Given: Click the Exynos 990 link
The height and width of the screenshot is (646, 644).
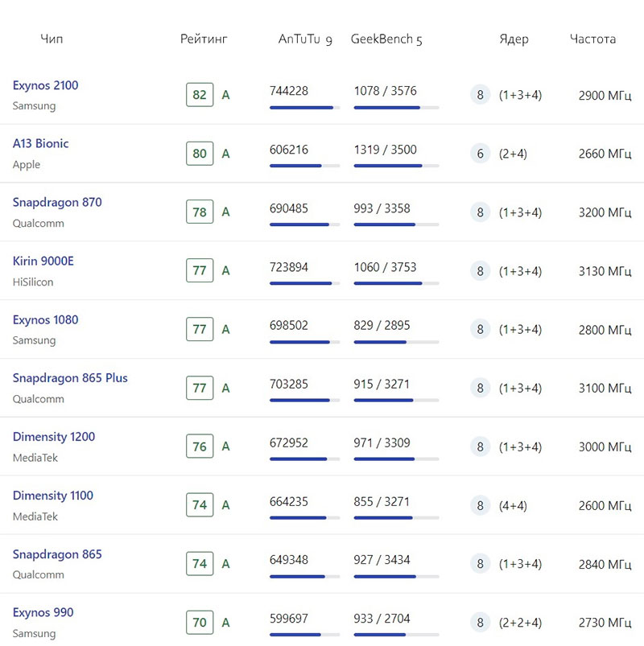Looking at the screenshot, I should [43, 612].
